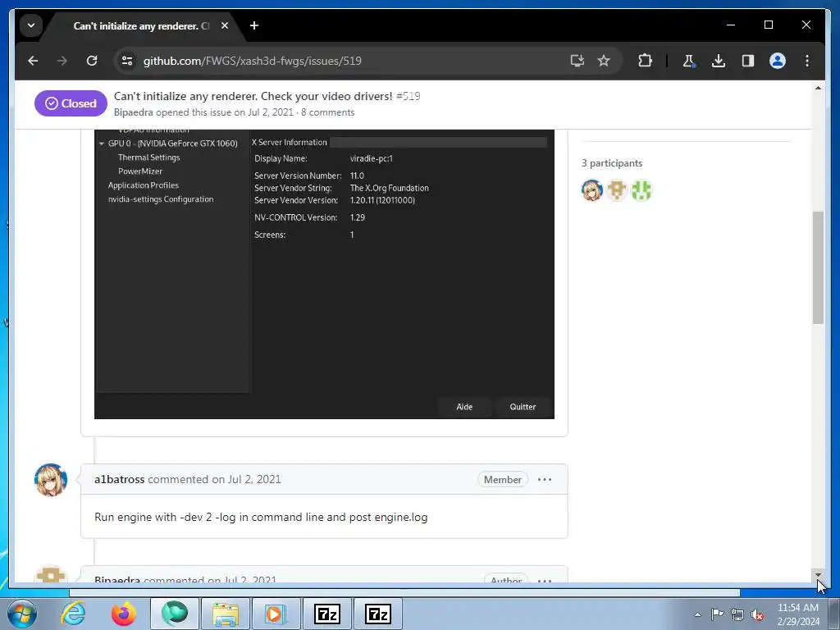Open Firefox from the taskbar
The image size is (840, 630).
coord(124,614)
